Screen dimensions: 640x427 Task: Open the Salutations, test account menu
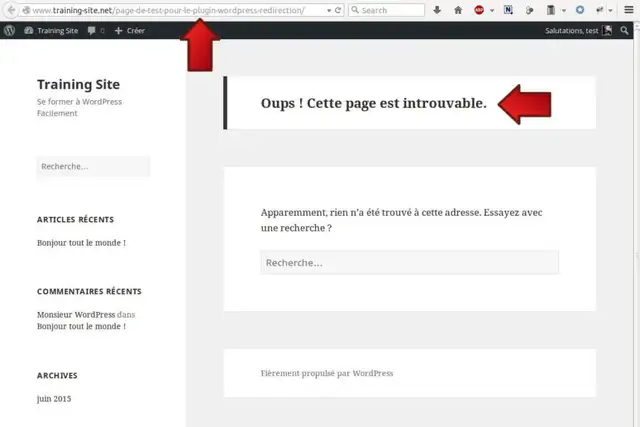[x=578, y=31]
